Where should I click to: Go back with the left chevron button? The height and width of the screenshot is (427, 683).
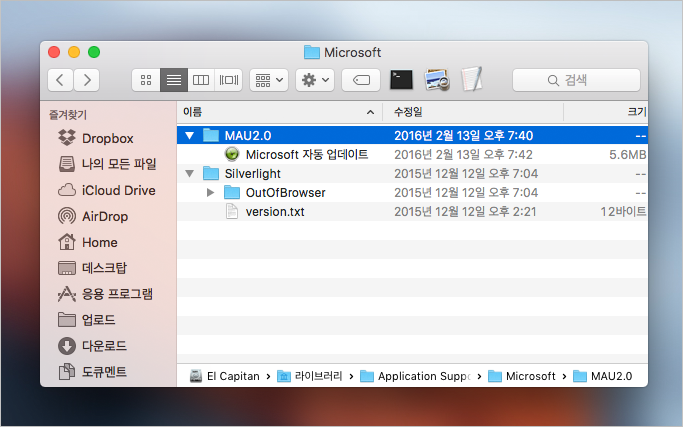tap(60, 80)
